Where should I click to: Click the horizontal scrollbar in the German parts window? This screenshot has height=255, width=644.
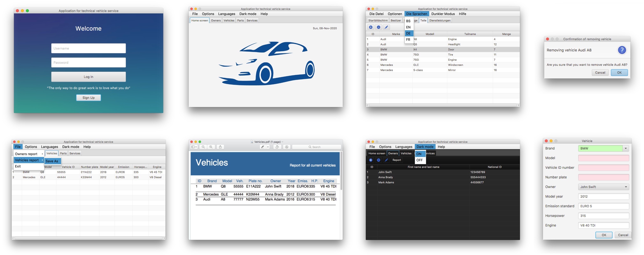tap(443, 105)
